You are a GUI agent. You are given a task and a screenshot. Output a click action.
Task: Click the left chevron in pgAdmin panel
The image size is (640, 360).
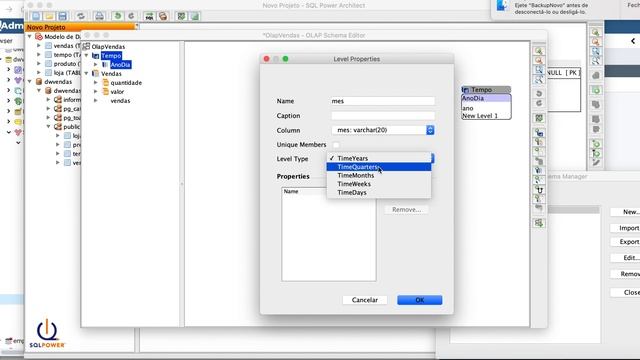633,41
